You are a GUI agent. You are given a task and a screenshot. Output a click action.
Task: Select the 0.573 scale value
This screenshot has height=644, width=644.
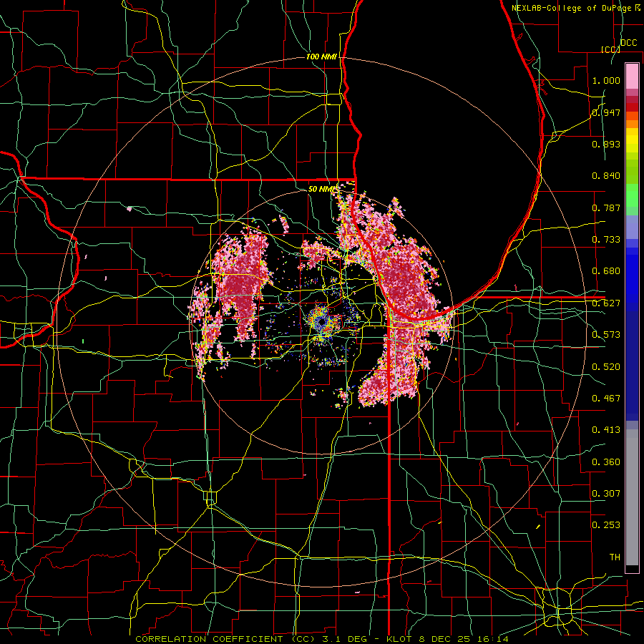click(x=606, y=335)
